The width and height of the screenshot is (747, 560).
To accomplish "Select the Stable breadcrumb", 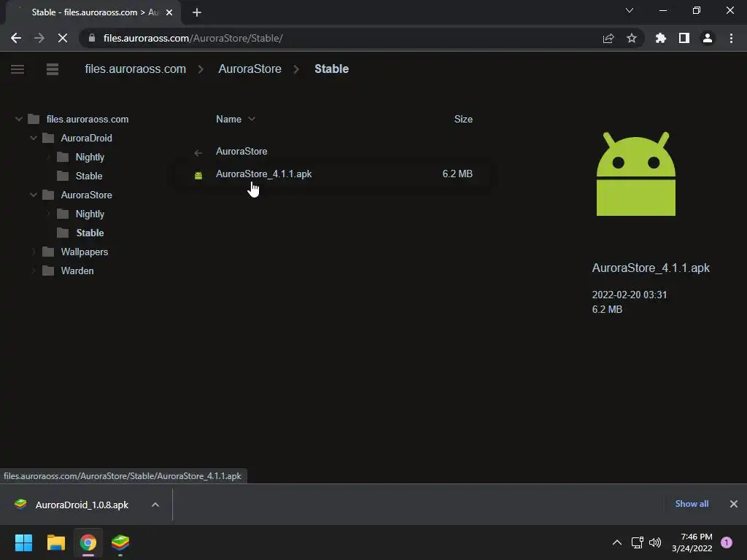I will (x=332, y=69).
